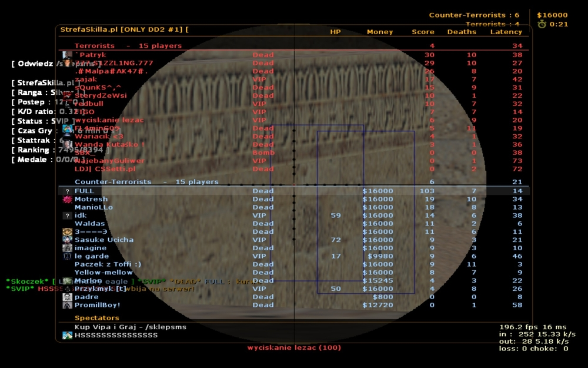
Task: Click the 'wyciskanie lezac (100)' label
Action: (294, 348)
